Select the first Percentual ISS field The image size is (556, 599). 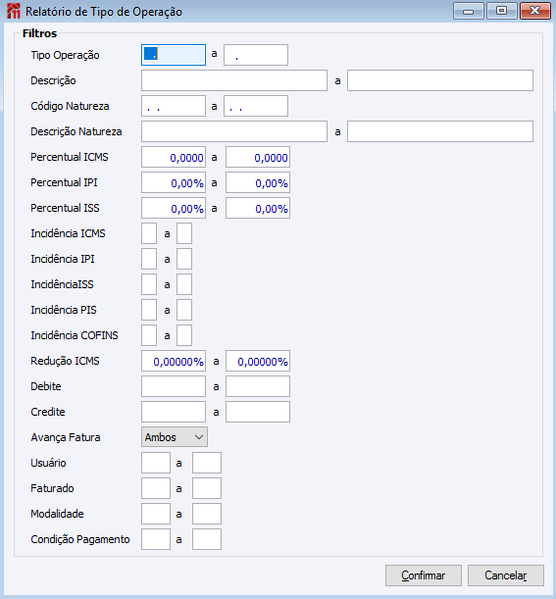click(x=173, y=208)
